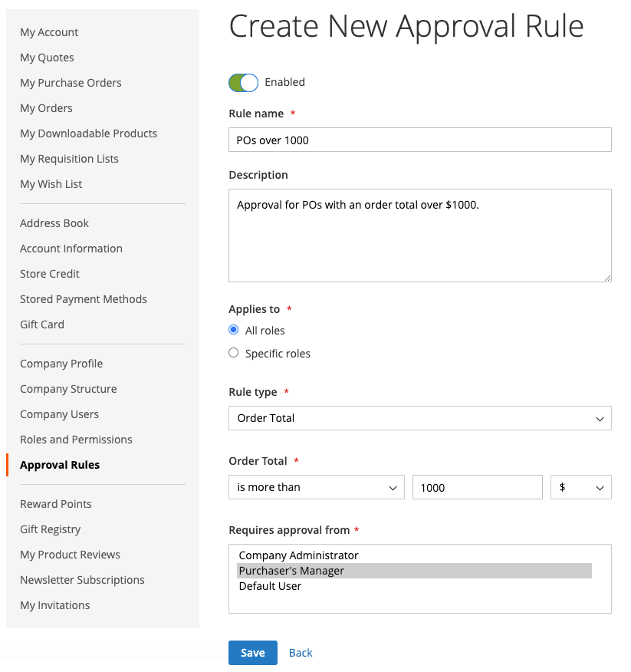Click the Rule name text field
The height and width of the screenshot is (672, 631).
pos(419,140)
